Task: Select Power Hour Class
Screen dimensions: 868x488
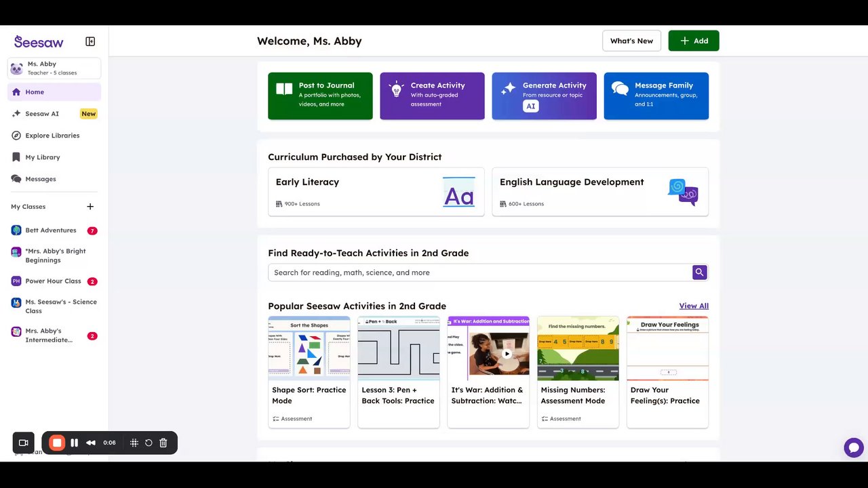Action: pyautogui.click(x=54, y=281)
